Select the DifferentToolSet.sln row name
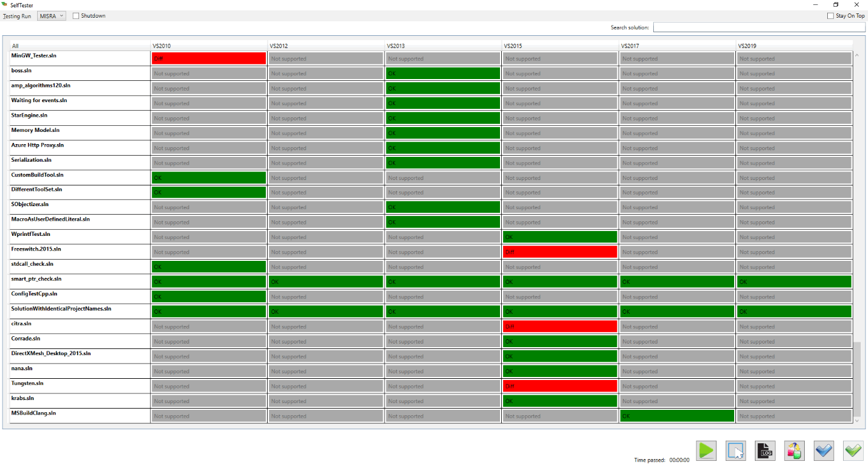 (36, 189)
